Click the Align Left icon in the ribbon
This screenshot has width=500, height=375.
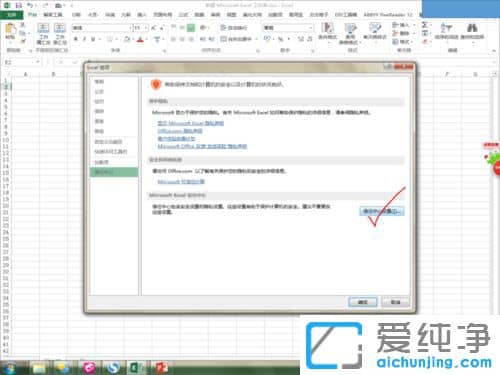(x=173, y=39)
